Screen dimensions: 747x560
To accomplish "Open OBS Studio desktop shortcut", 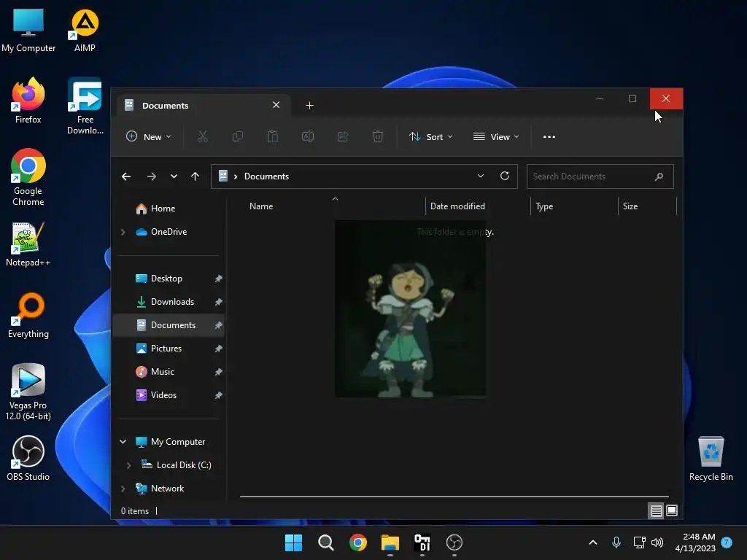I will pos(28,459).
